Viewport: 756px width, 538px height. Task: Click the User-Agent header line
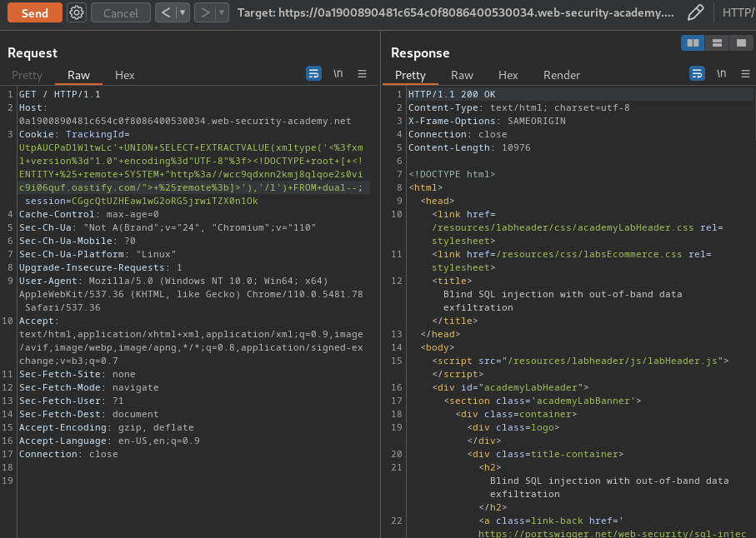pos(191,294)
